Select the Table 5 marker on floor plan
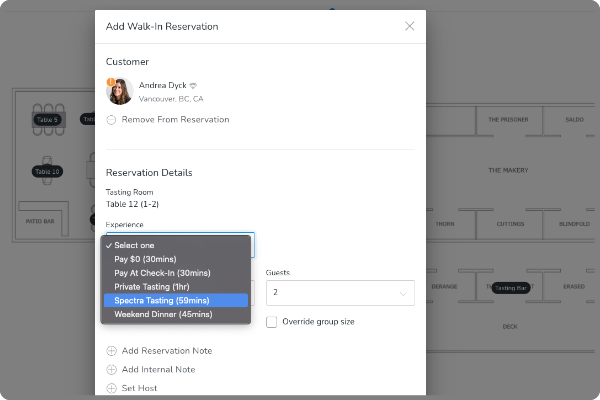Image resolution: width=600 pixels, height=400 pixels. (47, 120)
